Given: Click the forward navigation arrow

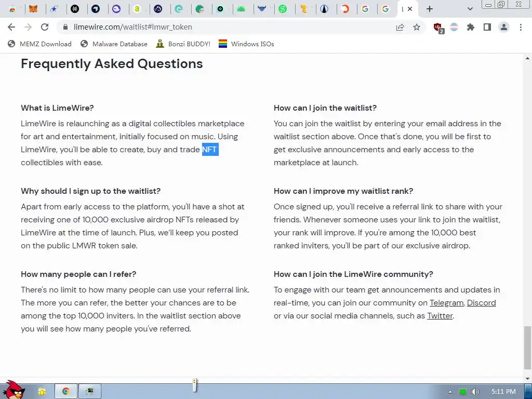Looking at the screenshot, I should pyautogui.click(x=28, y=27).
